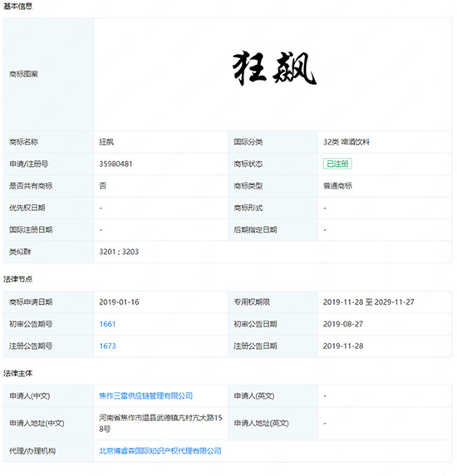
Task: Click the 类似群 label cell
Action: [x=48, y=252]
